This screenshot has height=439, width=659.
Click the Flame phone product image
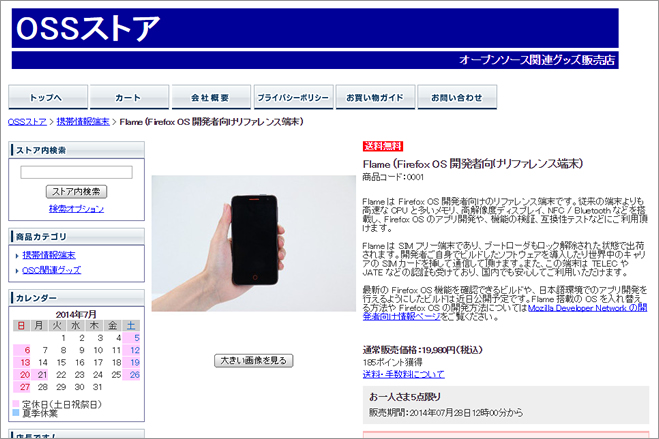pyautogui.click(x=253, y=243)
